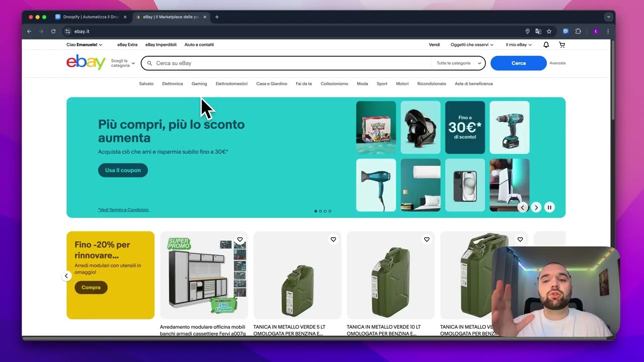
Task: Select the first banner slide dot
Action: point(316,211)
